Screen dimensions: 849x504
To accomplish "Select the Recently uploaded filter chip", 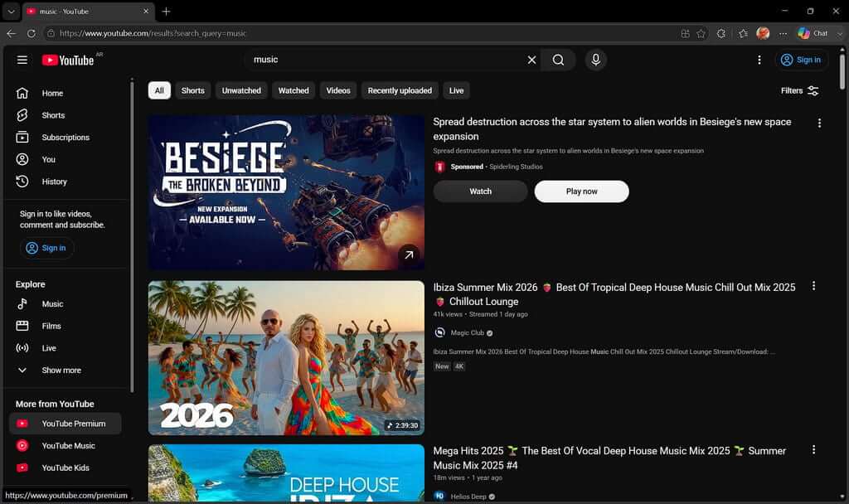I will click(400, 91).
